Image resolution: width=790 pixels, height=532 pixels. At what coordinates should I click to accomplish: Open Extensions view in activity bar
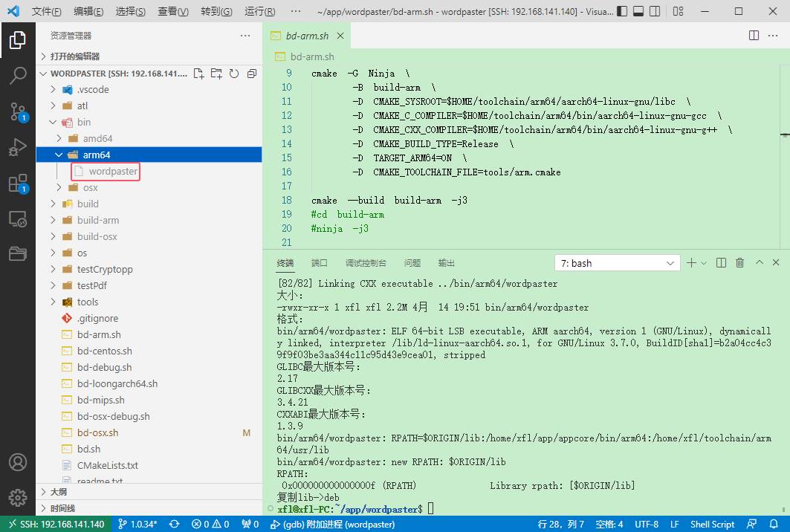pyautogui.click(x=18, y=184)
